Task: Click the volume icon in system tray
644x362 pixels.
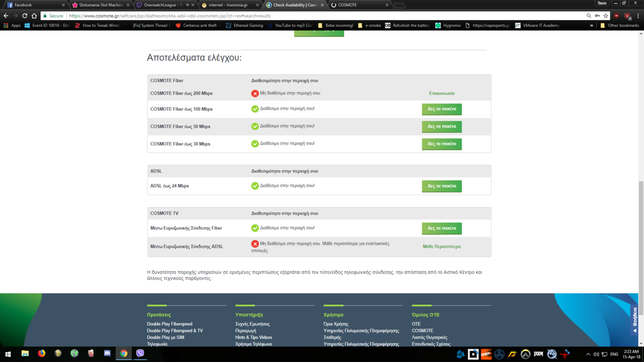Action: [x=596, y=354]
